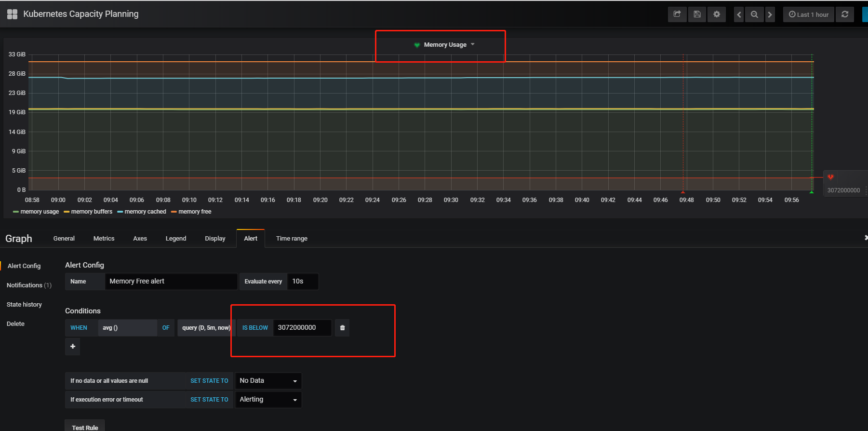Select the Alert tab
This screenshot has height=431, width=868.
[x=251, y=239]
